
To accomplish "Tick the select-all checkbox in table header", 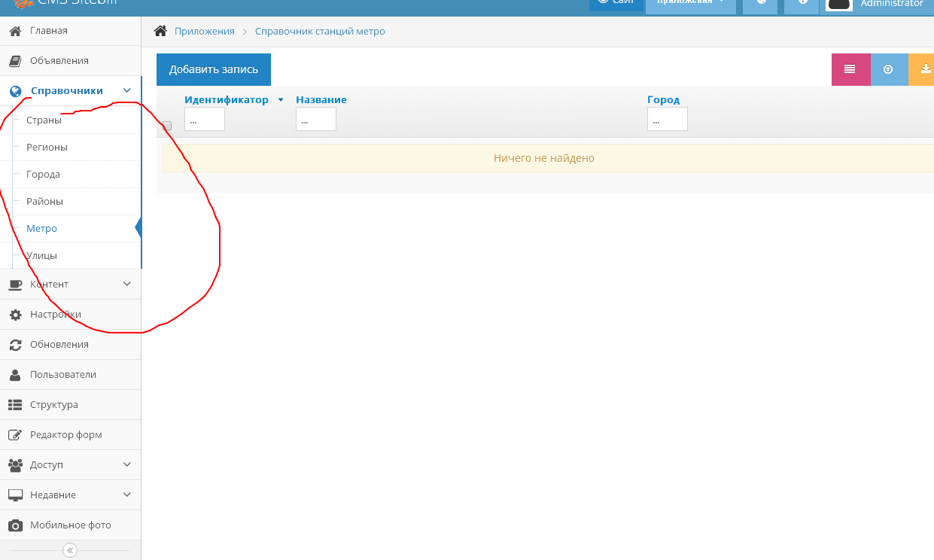I will coord(167,126).
